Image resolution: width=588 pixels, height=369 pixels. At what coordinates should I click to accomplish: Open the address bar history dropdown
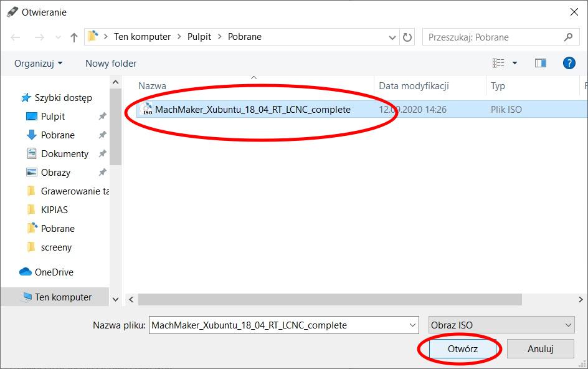[x=391, y=37]
